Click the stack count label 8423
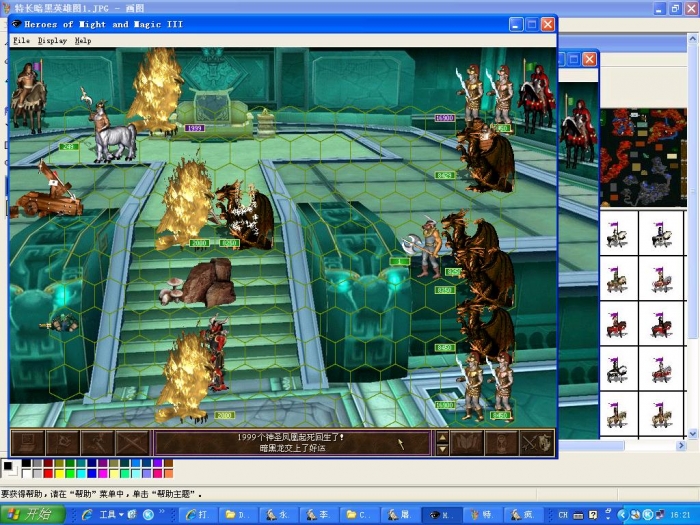The height and width of the screenshot is (525, 700). [x=445, y=175]
